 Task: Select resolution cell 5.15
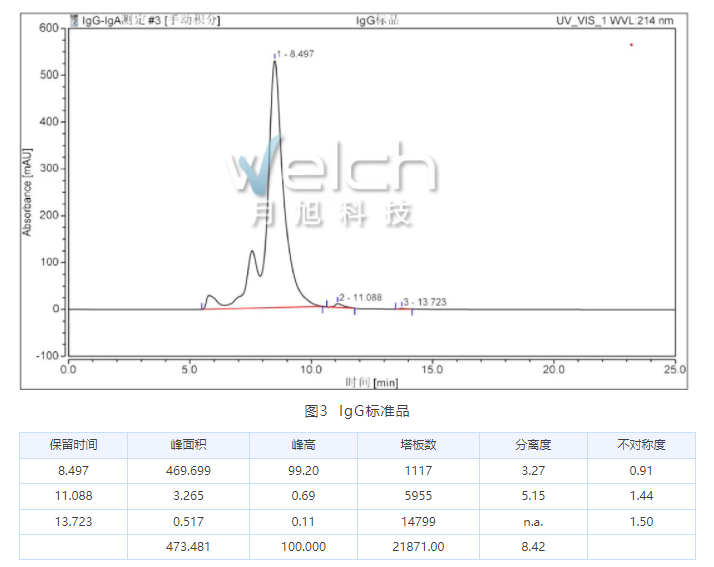pos(533,495)
